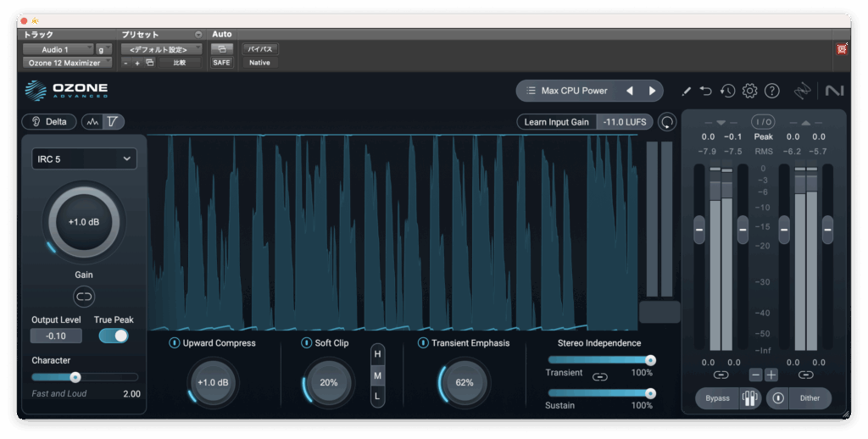868x439 pixels.
Task: Click the Learn Input Gain button
Action: [x=556, y=122]
